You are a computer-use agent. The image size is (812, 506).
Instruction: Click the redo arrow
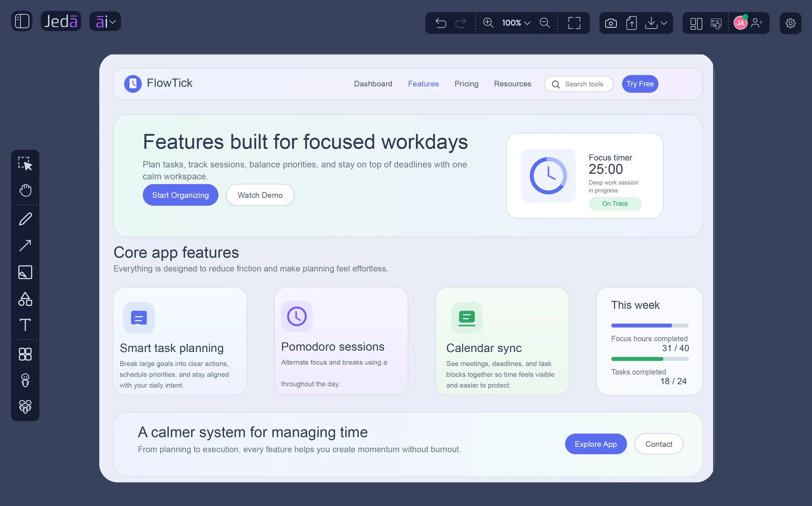tap(461, 23)
